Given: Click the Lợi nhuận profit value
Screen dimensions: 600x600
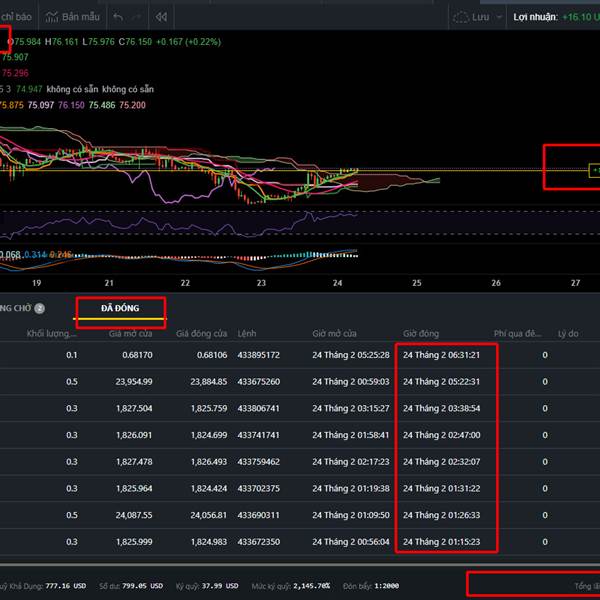Looking at the screenshot, I should click(x=581, y=17).
